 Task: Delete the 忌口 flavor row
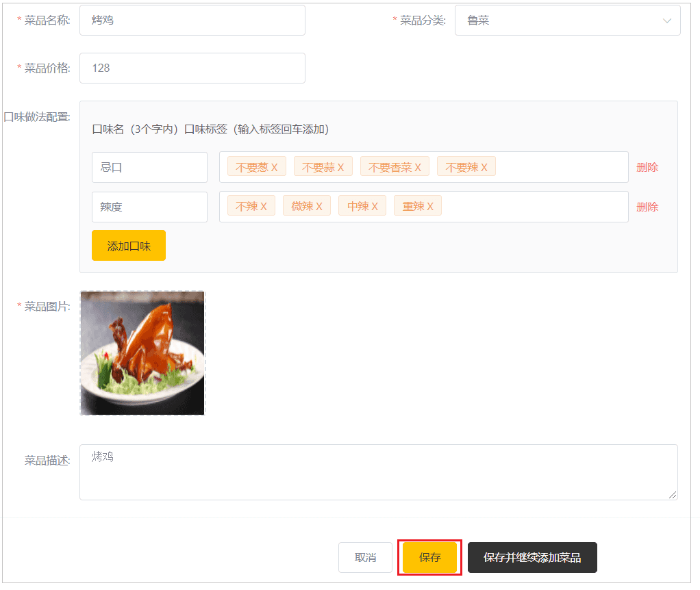647,168
